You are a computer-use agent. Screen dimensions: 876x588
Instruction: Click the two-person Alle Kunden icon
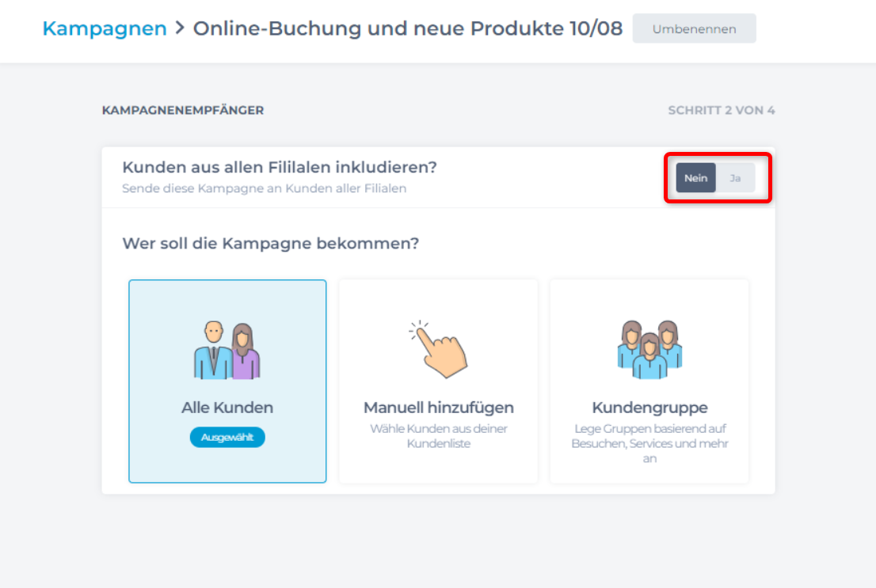coord(227,351)
